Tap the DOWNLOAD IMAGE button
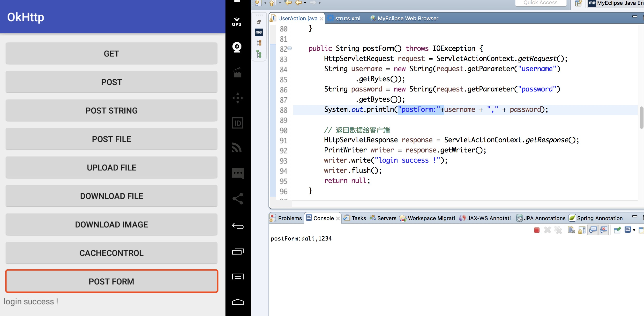 coord(112,225)
